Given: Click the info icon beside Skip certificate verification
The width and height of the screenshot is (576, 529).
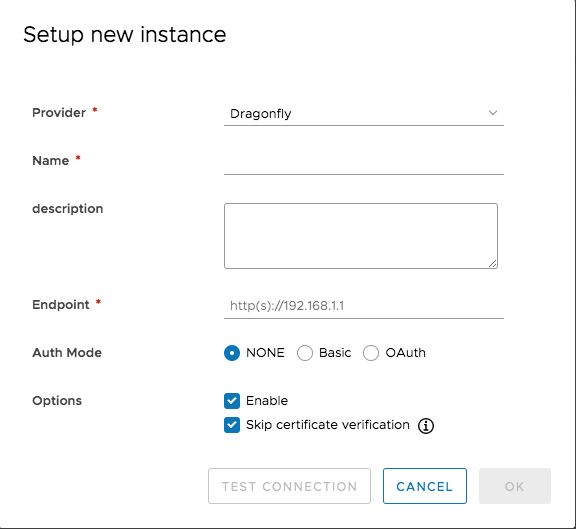Looking at the screenshot, I should [426, 426].
